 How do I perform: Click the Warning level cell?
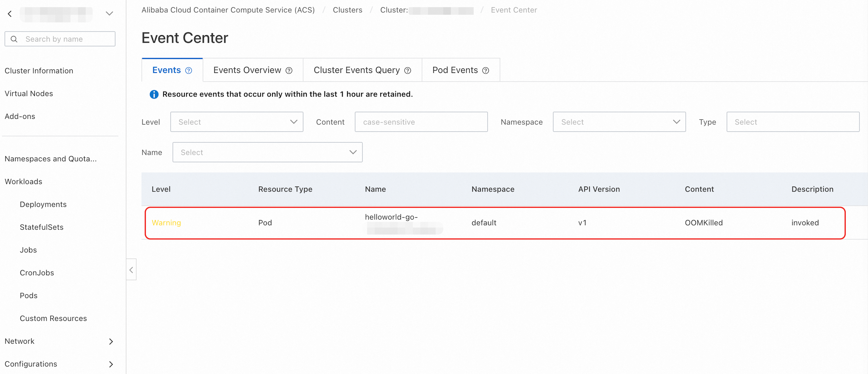166,223
